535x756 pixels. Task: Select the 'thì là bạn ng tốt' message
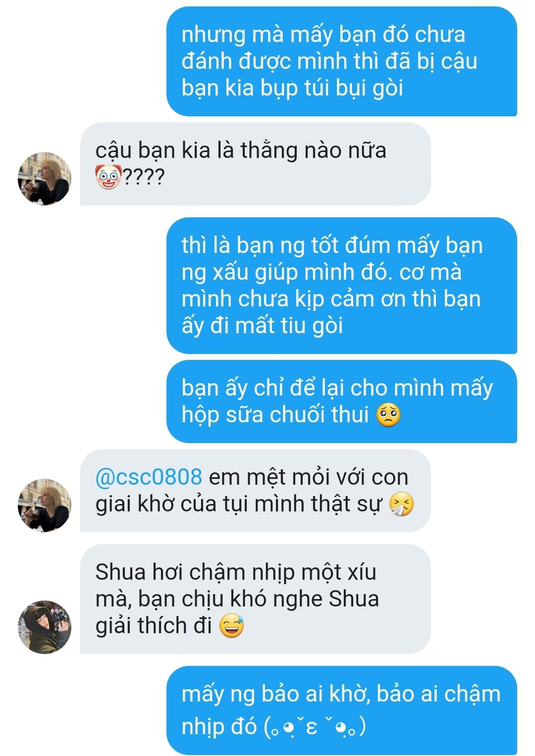[342, 286]
